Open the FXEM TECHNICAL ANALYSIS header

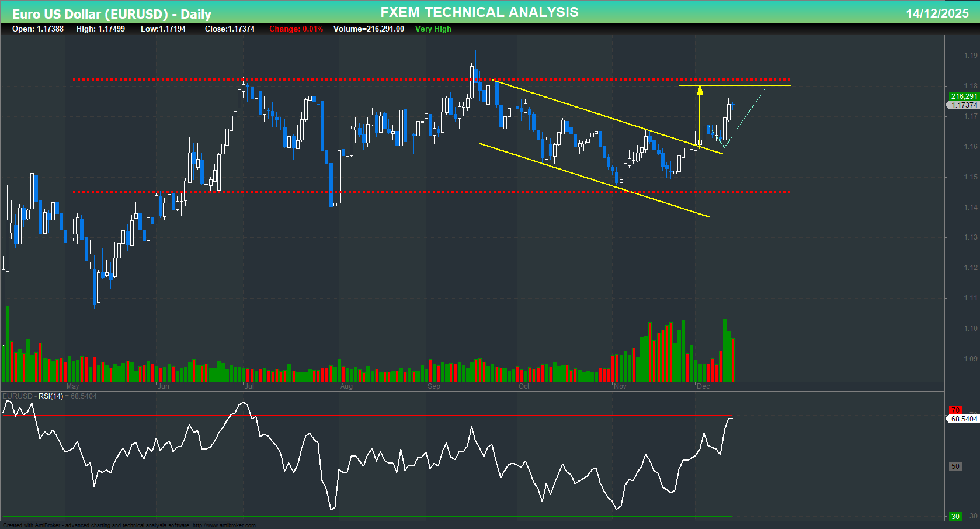(479, 12)
